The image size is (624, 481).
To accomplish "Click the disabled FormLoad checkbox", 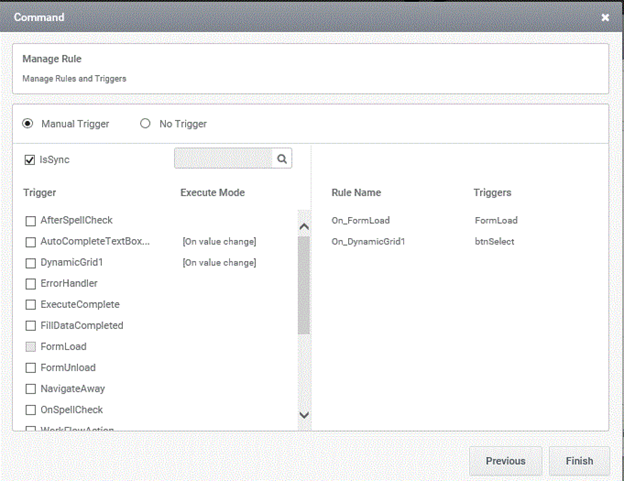I will (x=31, y=347).
